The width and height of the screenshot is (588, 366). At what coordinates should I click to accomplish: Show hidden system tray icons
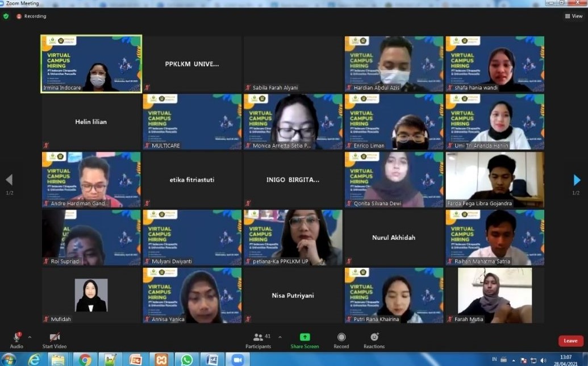tap(513, 360)
